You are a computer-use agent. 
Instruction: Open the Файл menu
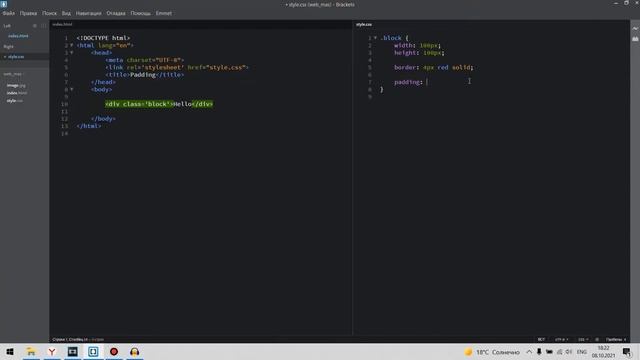tap(9, 13)
